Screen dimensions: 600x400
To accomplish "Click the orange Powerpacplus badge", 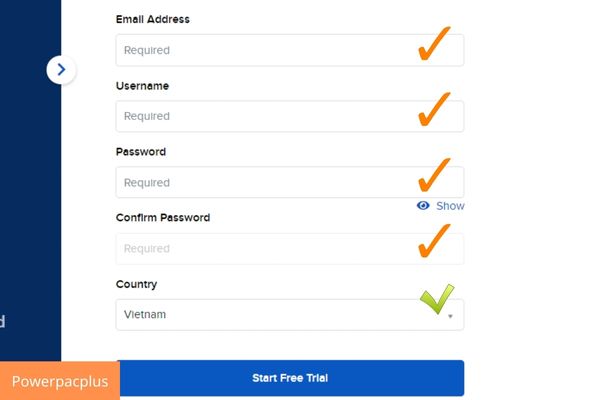I will coord(60,381).
